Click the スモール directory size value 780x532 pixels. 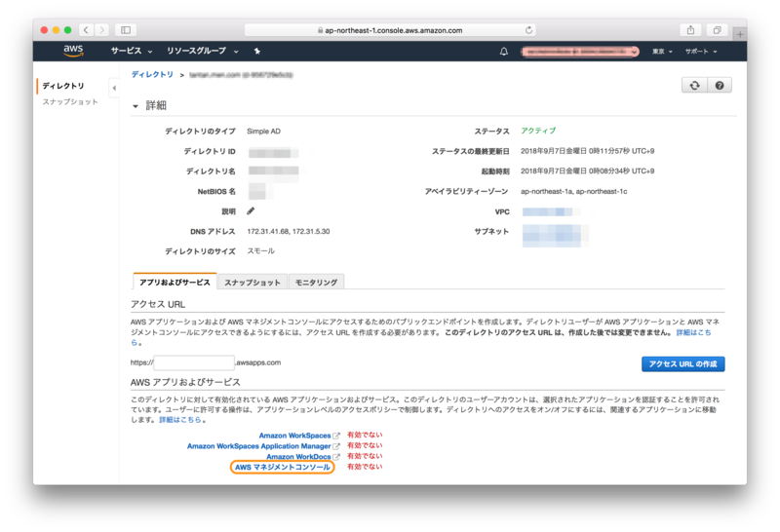(260, 251)
